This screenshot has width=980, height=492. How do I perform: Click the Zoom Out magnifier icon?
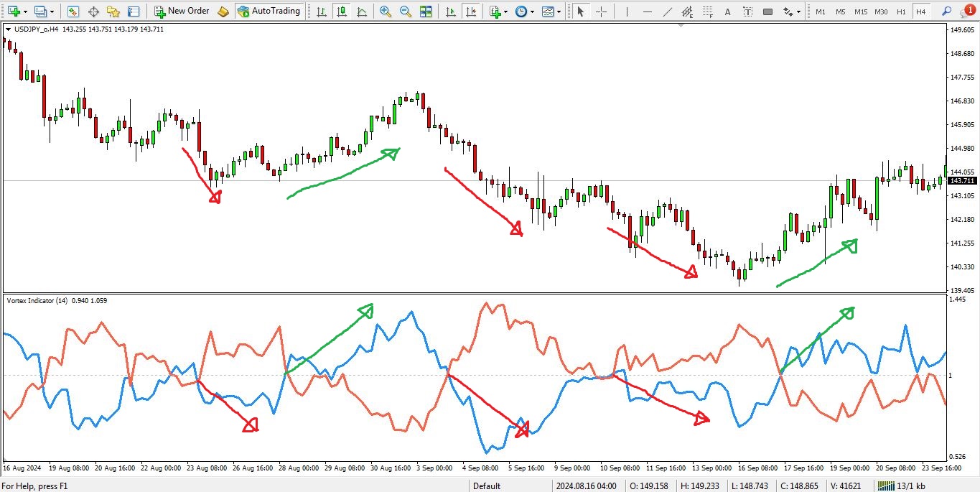(x=406, y=11)
